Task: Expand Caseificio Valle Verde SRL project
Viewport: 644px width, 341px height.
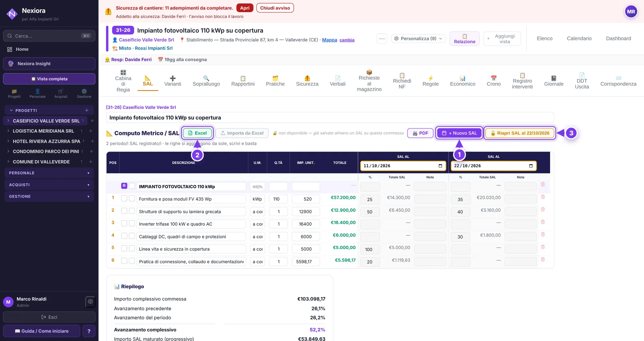Action: click(x=8, y=121)
